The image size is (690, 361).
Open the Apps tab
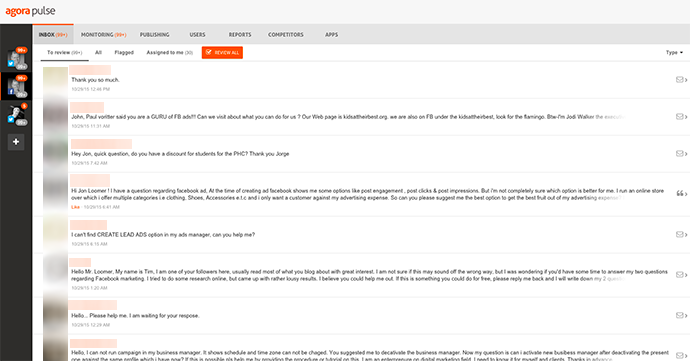click(331, 34)
